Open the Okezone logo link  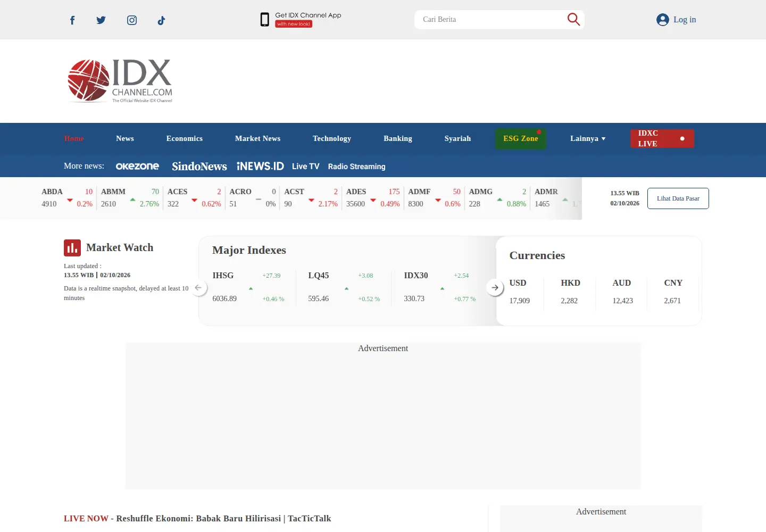point(137,166)
